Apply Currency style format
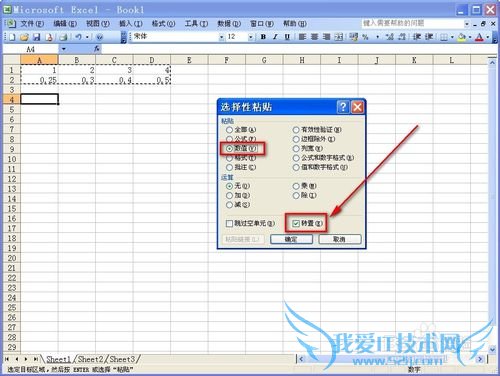Screen dimensions: 500x376 (354, 37)
